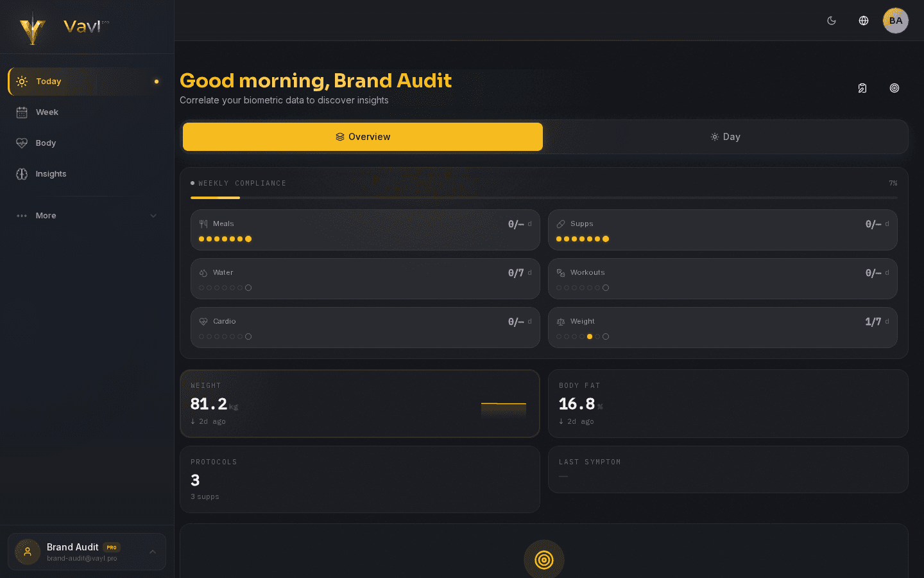Click the Cardio heart icon
924x578 pixels.
[x=203, y=322]
